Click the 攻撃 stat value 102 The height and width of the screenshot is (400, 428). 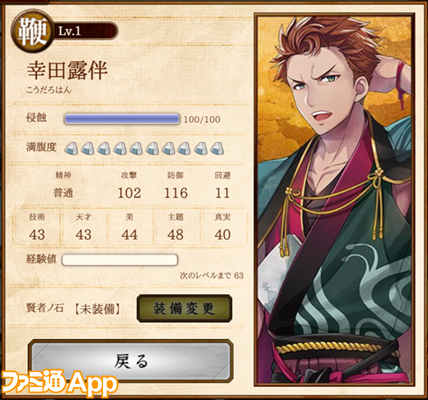click(129, 193)
